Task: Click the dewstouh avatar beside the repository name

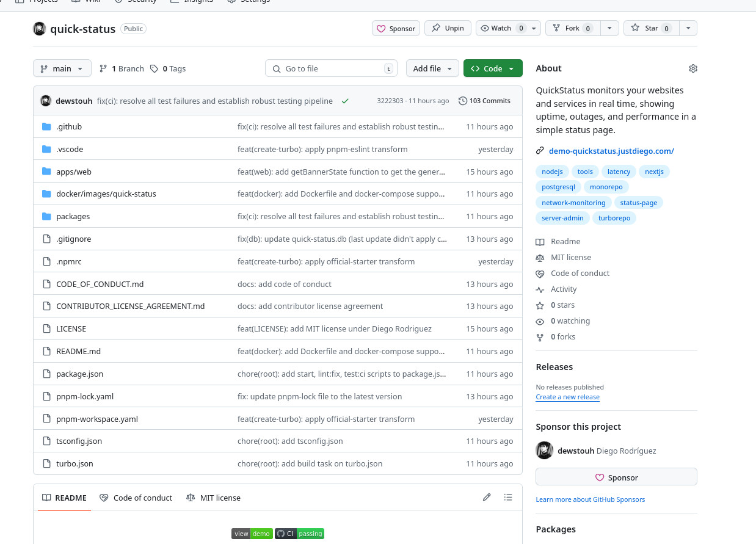Action: click(39, 29)
